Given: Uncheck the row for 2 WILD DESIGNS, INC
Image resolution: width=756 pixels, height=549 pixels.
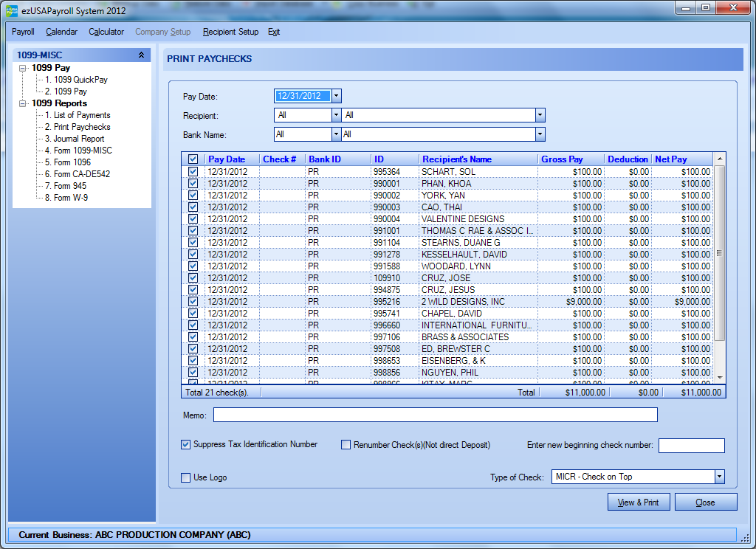Looking at the screenshot, I should click(x=193, y=302).
